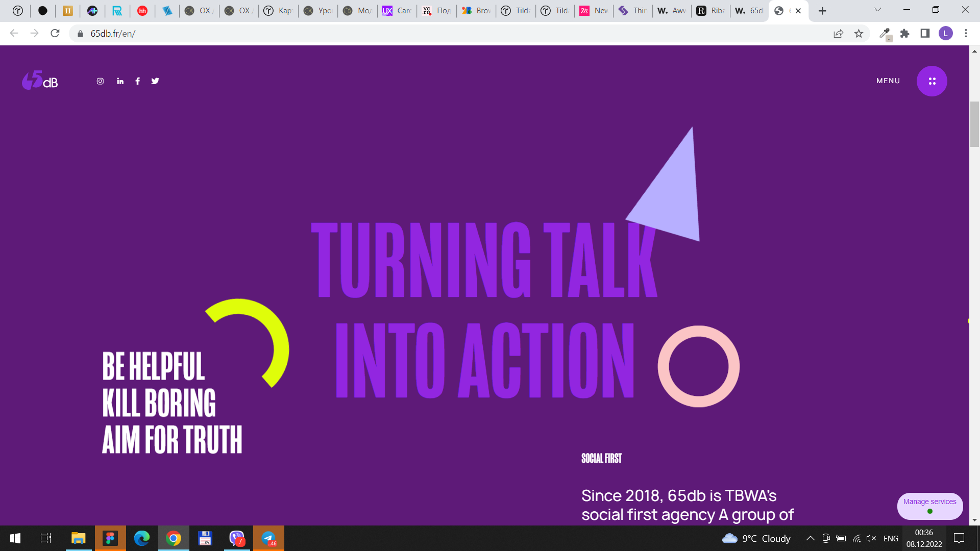980x551 pixels.
Task: Toggle Chrome side panel
Action: pos(925,34)
